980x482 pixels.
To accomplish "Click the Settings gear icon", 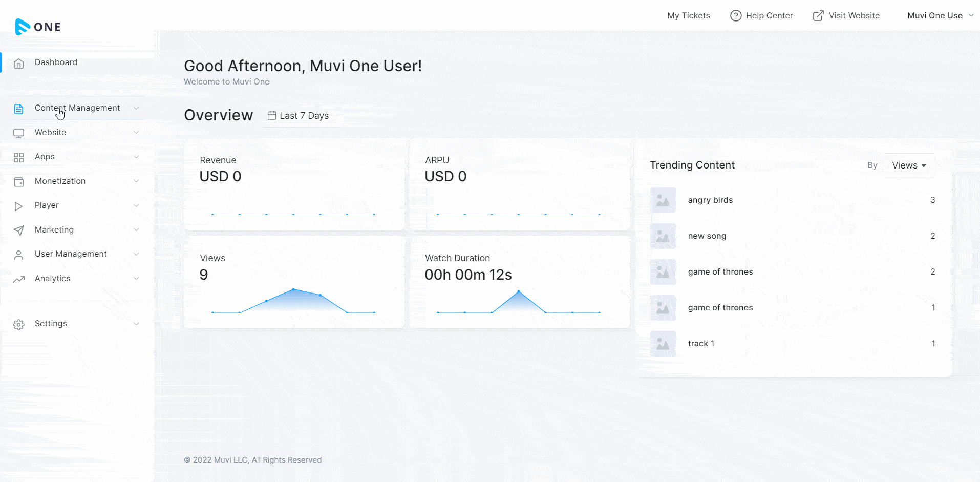I will [x=19, y=324].
